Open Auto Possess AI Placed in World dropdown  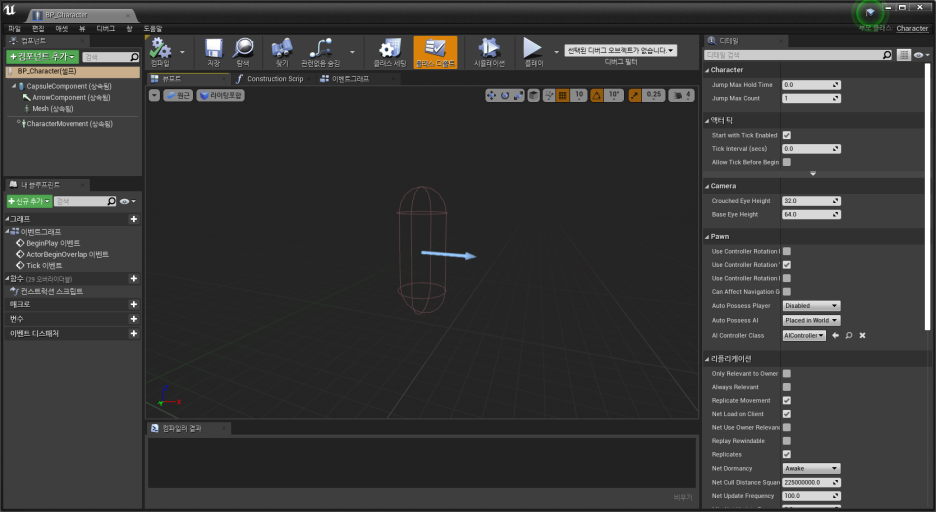[x=811, y=320]
